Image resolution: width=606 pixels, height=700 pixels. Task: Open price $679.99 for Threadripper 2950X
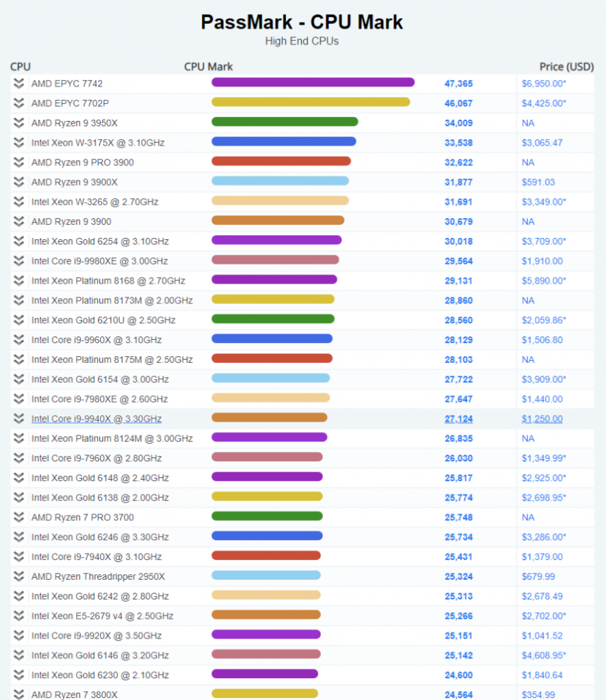[x=538, y=576]
